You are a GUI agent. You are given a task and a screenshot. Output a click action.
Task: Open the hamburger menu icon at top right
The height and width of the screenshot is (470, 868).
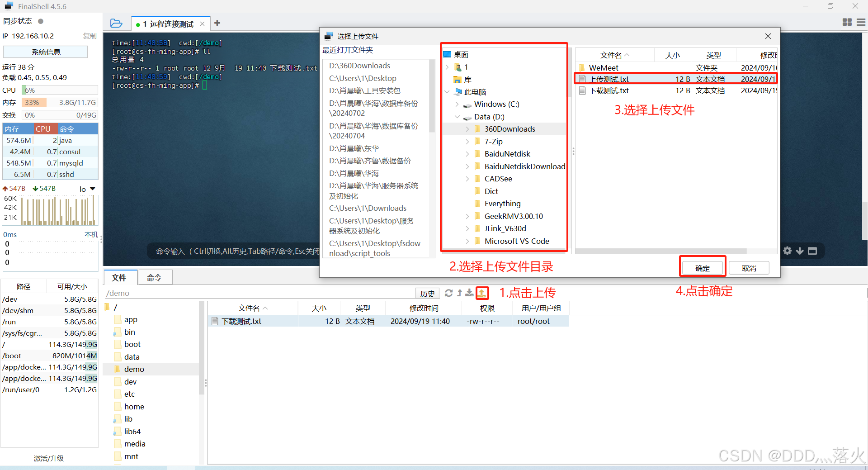tap(861, 22)
